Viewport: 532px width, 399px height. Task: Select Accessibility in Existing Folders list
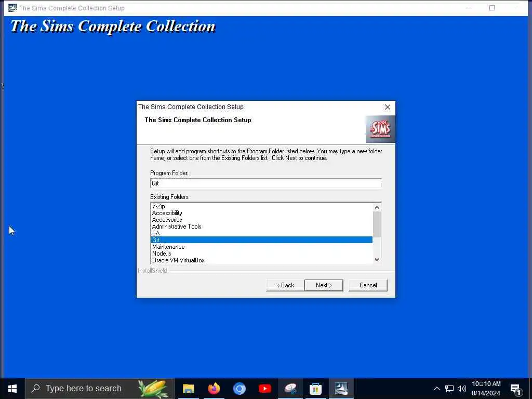pos(261,212)
